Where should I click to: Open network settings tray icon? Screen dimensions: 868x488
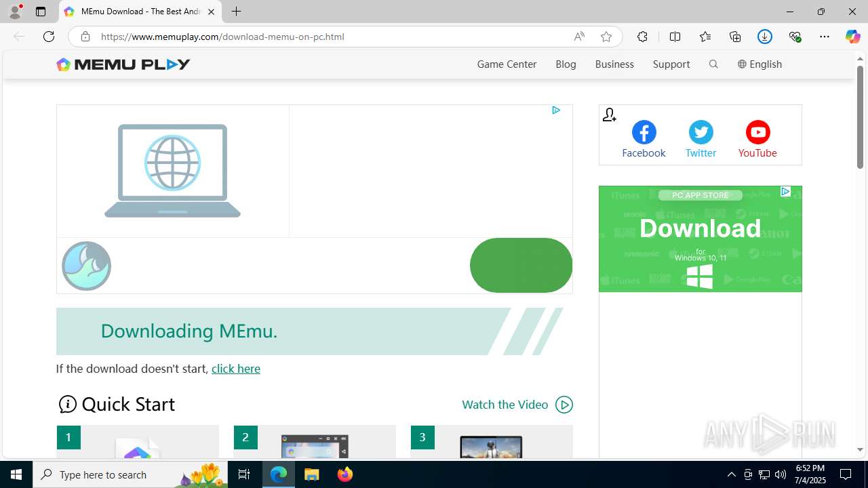764,474
